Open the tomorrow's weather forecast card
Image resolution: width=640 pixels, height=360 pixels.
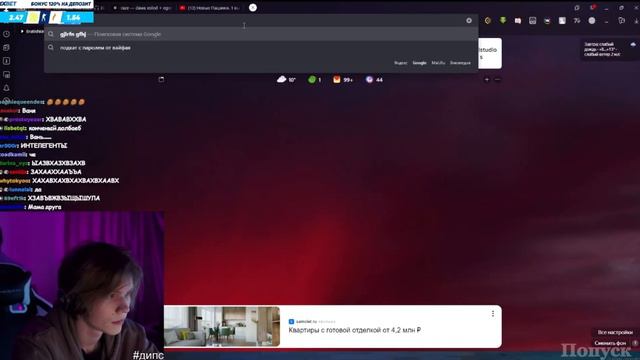pyautogui.click(x=610, y=49)
